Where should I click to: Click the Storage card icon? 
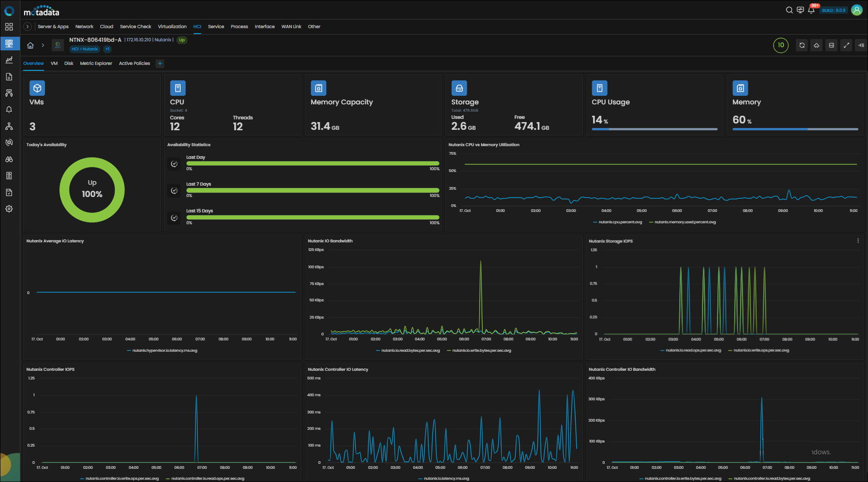(x=459, y=88)
